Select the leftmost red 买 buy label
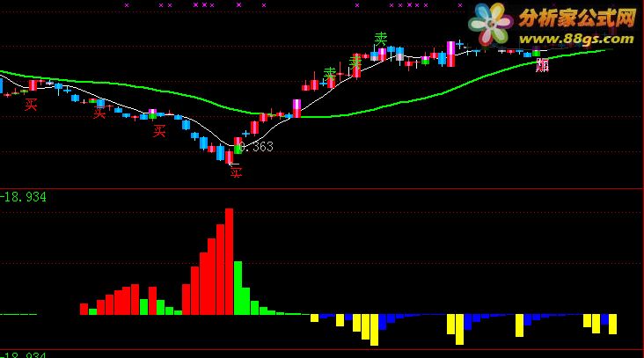The width and height of the screenshot is (644, 358). (x=31, y=105)
